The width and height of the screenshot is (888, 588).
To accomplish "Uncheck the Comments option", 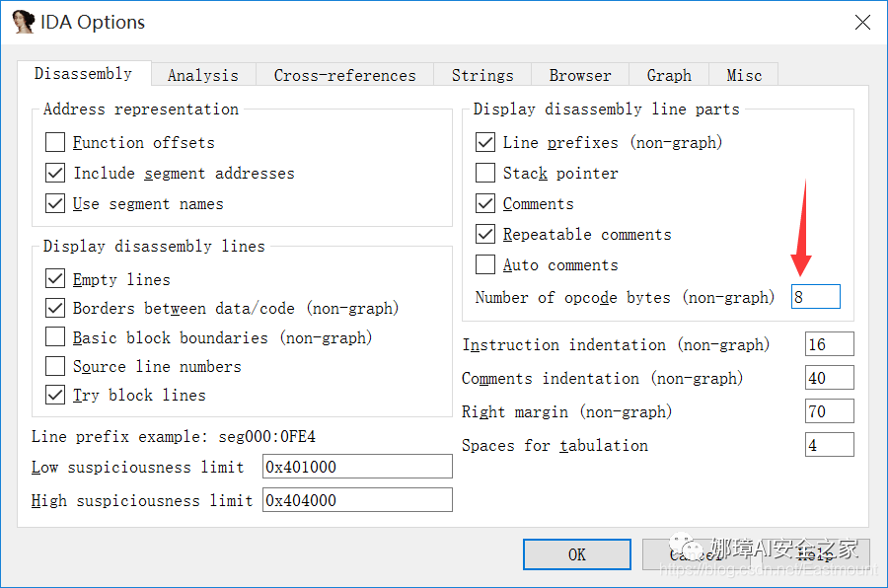I will point(485,203).
